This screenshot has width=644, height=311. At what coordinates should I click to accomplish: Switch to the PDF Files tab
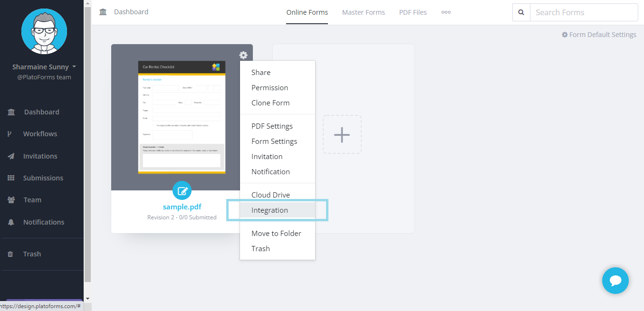(413, 12)
